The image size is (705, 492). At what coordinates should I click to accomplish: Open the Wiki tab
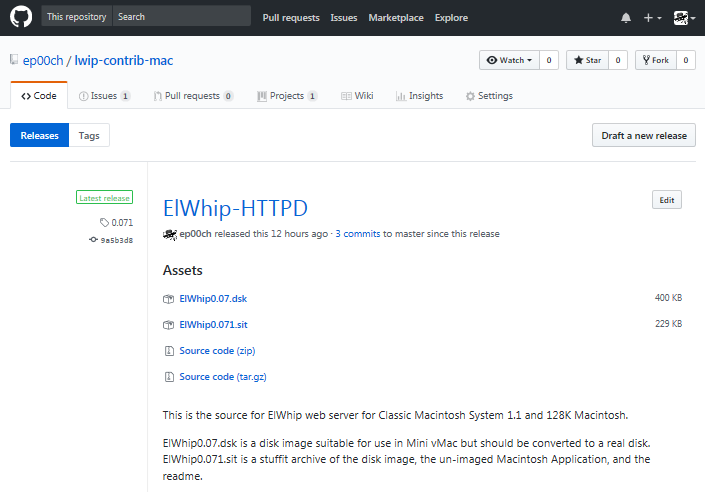[x=357, y=96]
